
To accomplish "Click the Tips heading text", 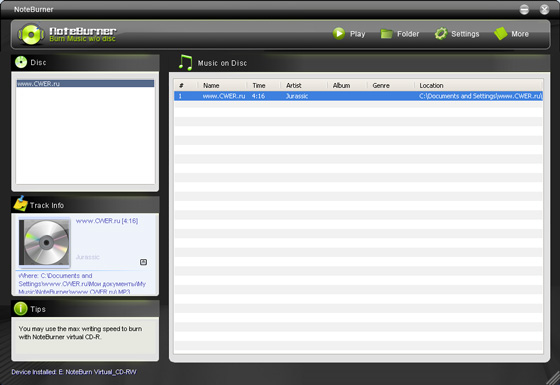I will click(x=38, y=309).
